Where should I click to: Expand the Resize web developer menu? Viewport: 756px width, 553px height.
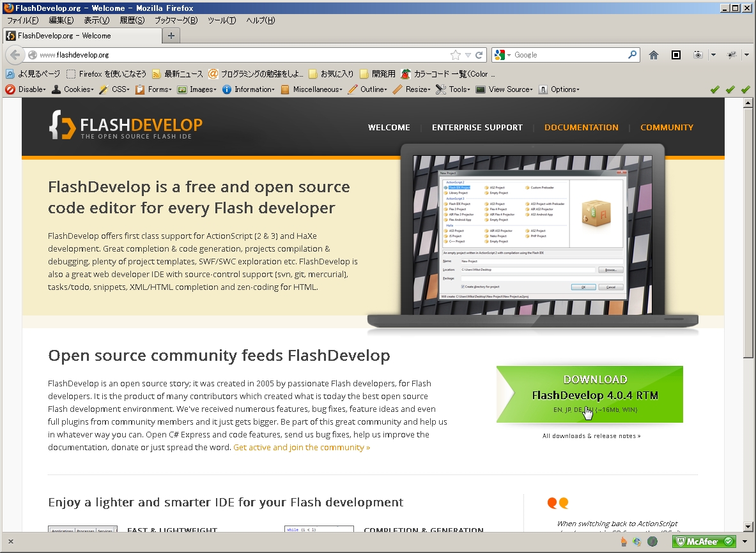(412, 89)
